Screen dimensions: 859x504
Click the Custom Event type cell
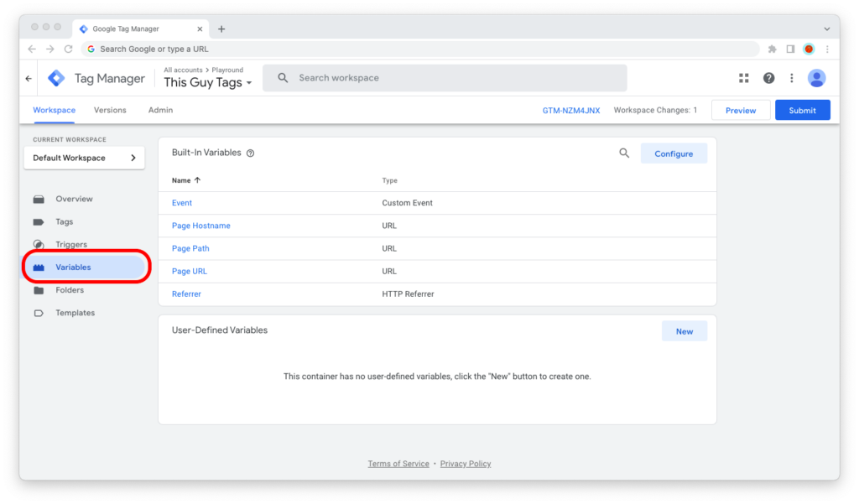407,203
